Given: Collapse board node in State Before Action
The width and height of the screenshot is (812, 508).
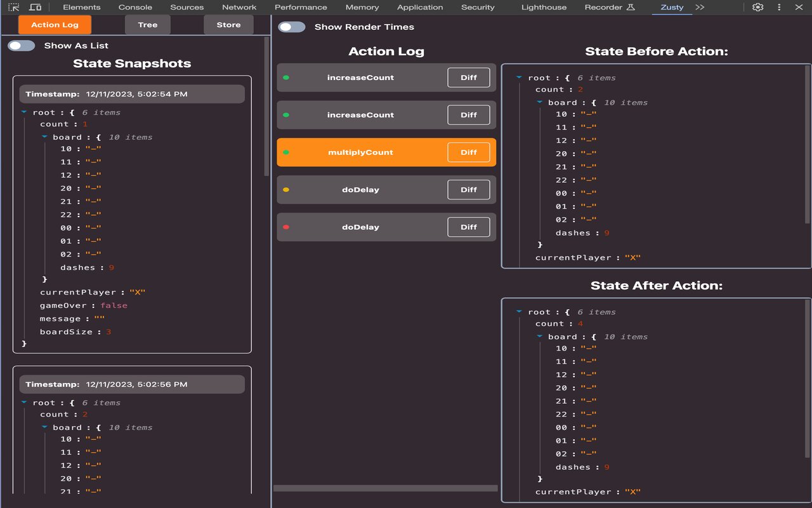Looking at the screenshot, I should coord(540,102).
